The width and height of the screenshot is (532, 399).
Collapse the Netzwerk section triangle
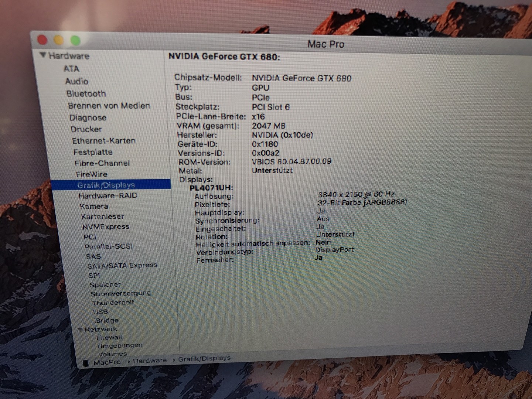80,329
